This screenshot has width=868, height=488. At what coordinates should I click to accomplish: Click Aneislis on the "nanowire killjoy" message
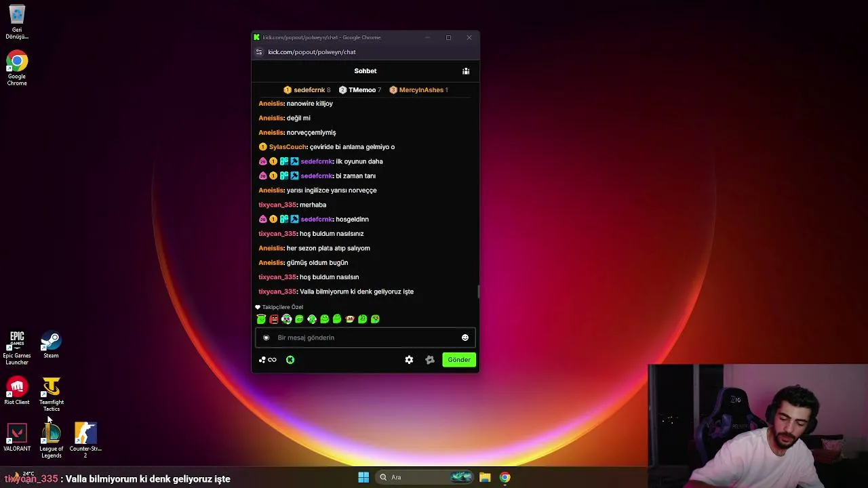271,104
